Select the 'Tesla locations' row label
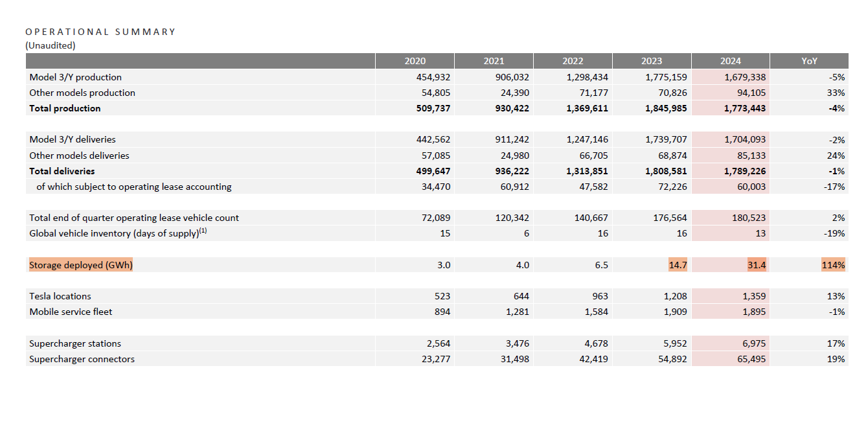 click(60, 296)
